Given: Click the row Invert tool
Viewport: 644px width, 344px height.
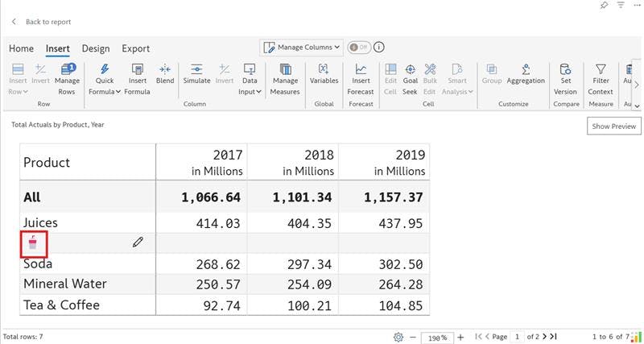Looking at the screenshot, I should [x=41, y=74].
